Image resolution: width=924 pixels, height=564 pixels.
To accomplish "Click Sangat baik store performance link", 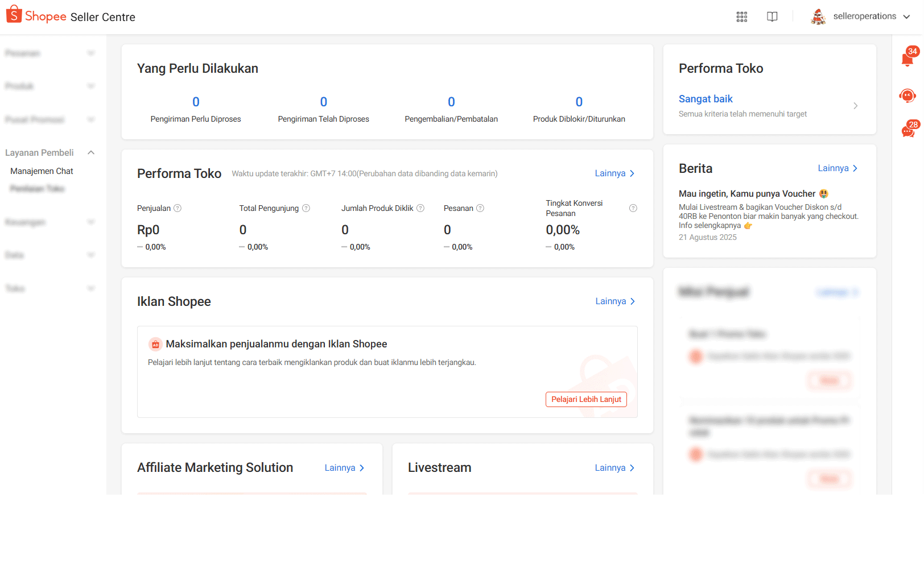I will click(x=706, y=99).
